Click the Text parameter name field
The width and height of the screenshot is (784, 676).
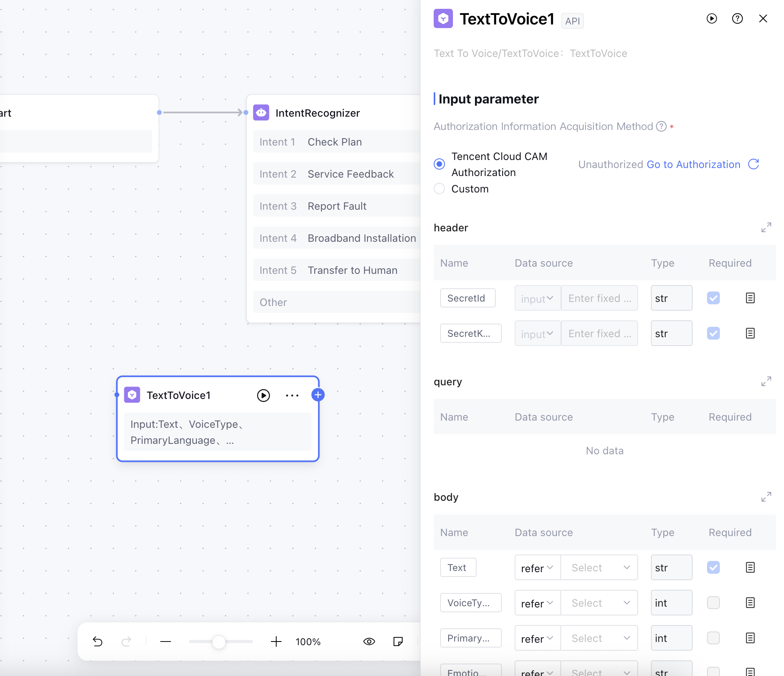click(x=458, y=567)
